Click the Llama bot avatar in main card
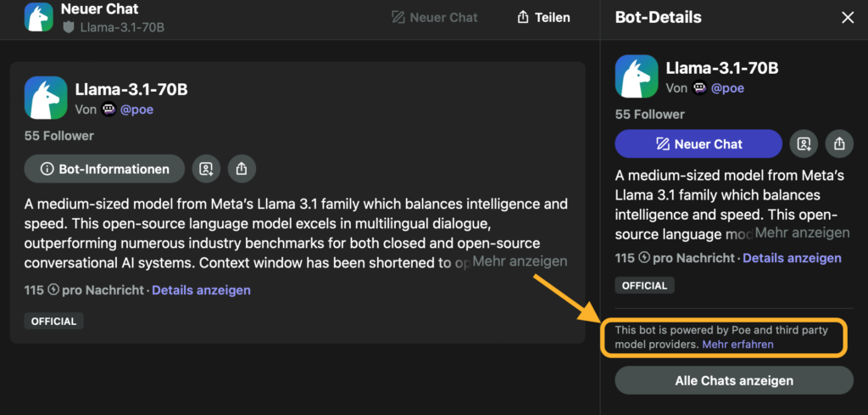 pos(46,98)
